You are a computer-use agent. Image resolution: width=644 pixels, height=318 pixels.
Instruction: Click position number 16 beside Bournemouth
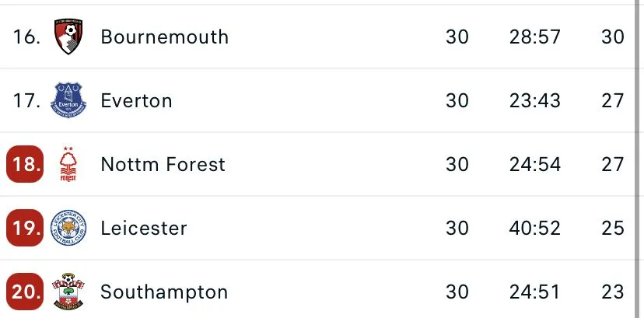(26, 37)
